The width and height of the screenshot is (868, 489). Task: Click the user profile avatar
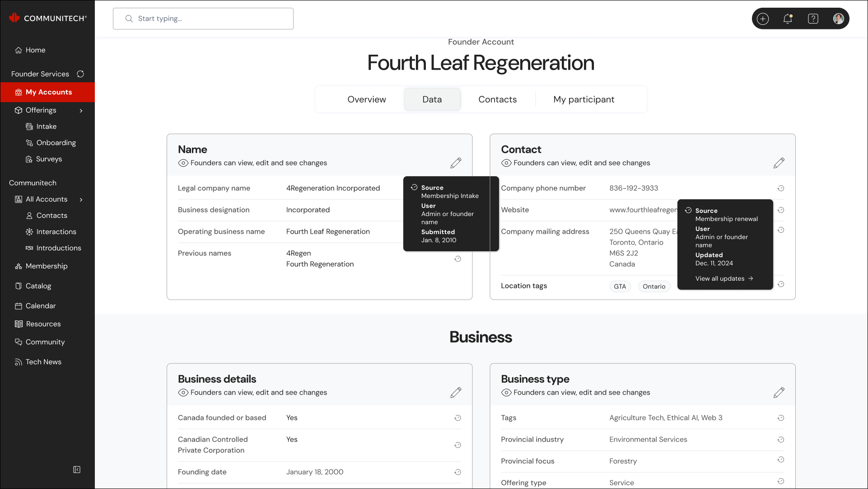tap(838, 19)
